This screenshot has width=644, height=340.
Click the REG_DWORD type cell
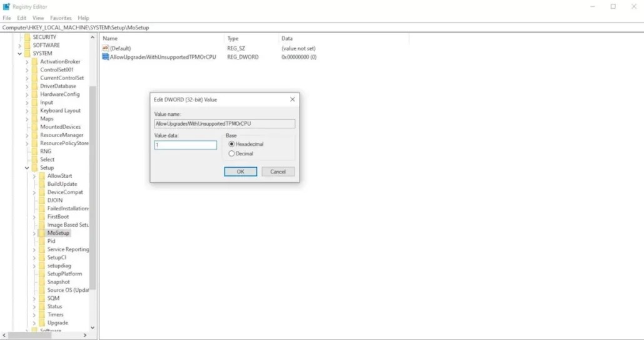pyautogui.click(x=243, y=57)
